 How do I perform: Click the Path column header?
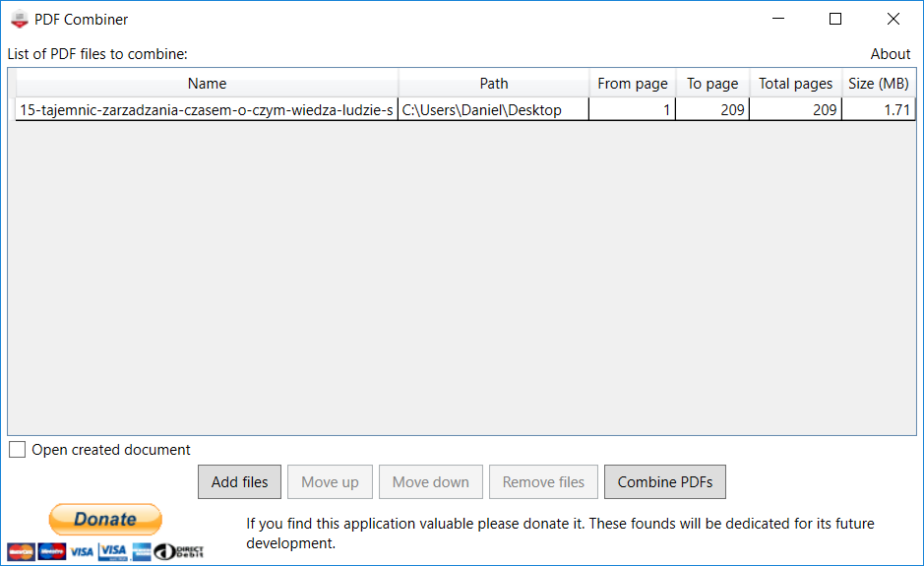coord(494,84)
